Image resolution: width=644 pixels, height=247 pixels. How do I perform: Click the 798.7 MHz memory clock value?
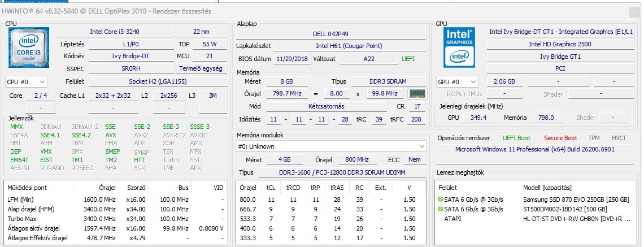[287, 94]
